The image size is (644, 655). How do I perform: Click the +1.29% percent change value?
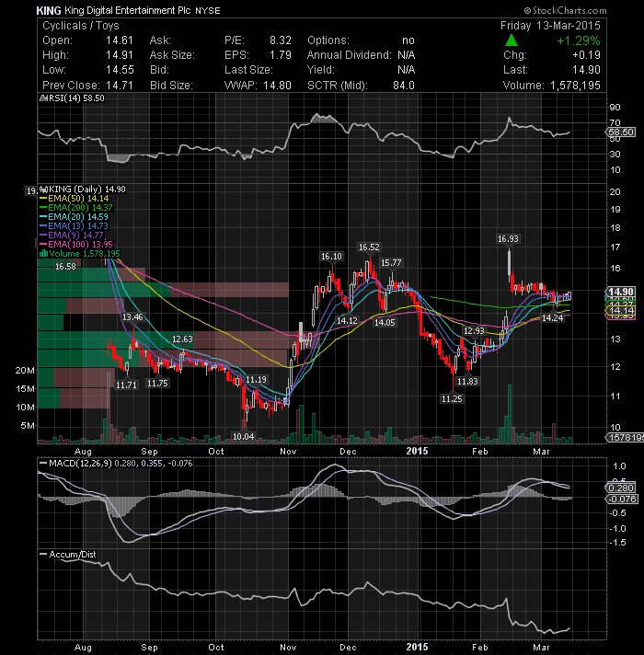(x=579, y=40)
